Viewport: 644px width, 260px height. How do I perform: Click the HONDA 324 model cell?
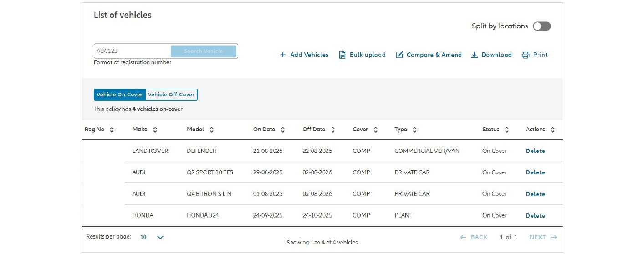[x=203, y=215]
